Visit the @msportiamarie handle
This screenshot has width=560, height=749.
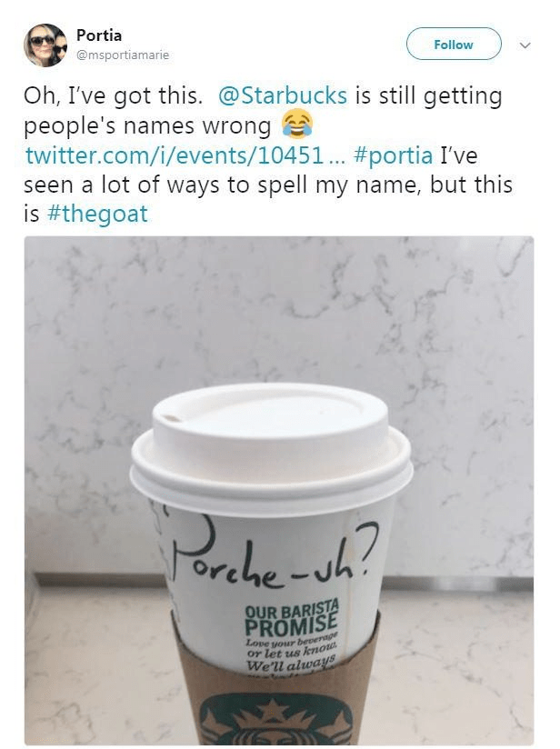(123, 55)
